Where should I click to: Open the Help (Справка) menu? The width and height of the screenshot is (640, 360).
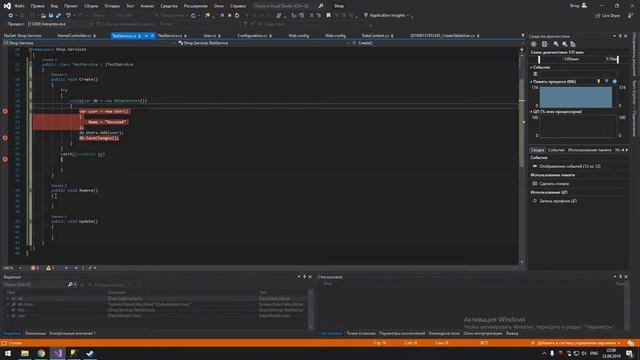pyautogui.click(x=238, y=6)
